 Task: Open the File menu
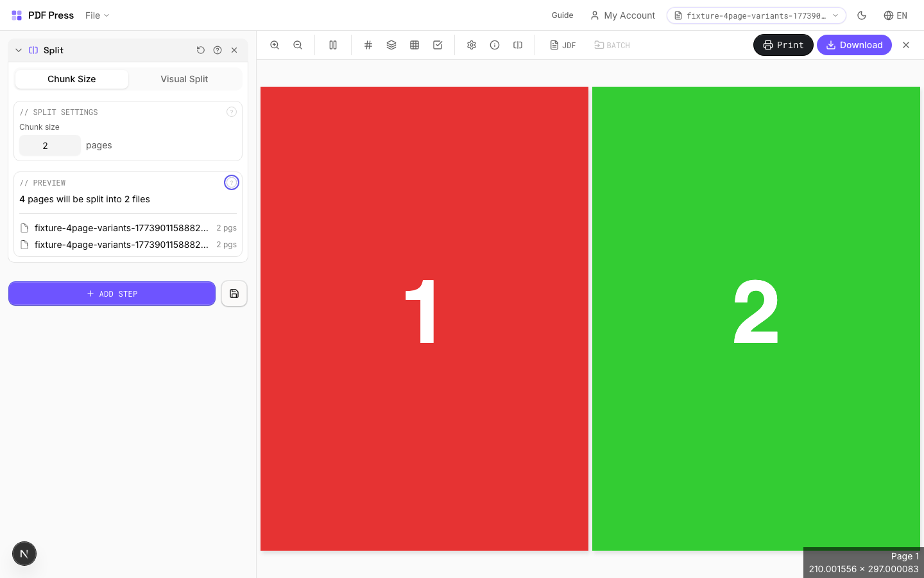(96, 15)
